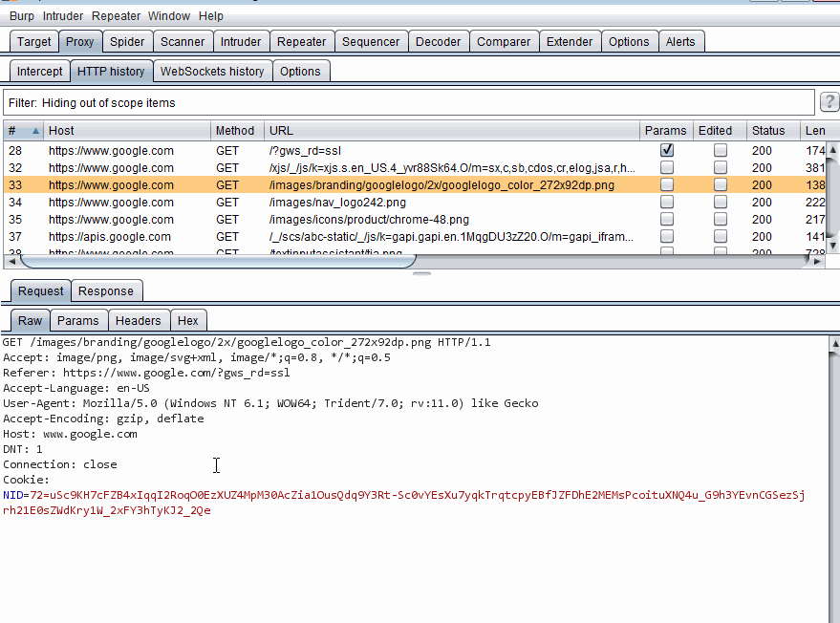
Task: Toggle Params checkbox for request 35
Action: click(x=667, y=219)
